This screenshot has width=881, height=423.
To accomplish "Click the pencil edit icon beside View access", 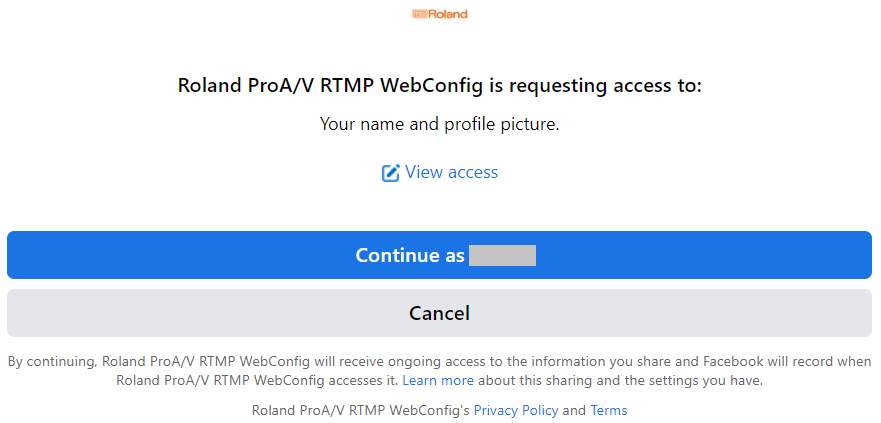I will [x=390, y=172].
